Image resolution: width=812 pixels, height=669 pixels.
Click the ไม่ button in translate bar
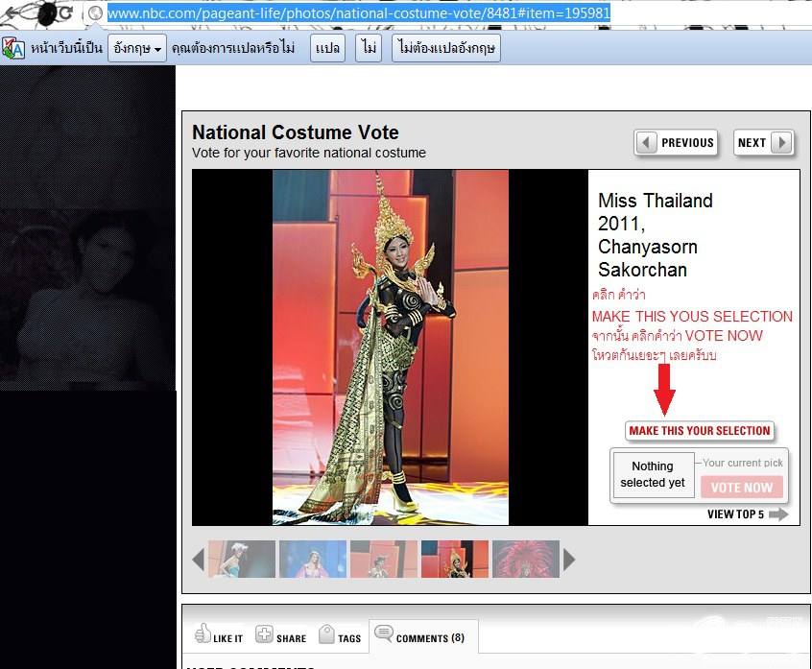click(x=369, y=49)
